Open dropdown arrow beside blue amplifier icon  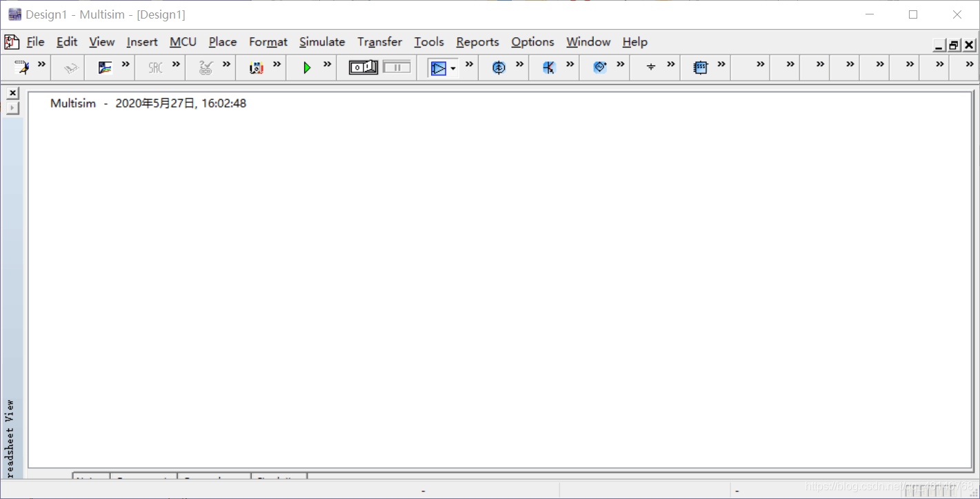453,68
